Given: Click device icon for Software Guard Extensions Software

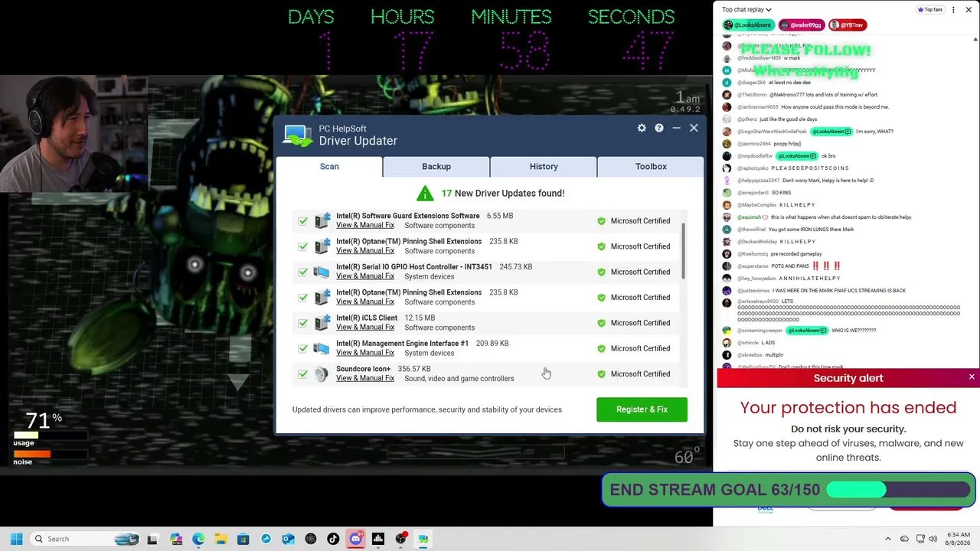Looking at the screenshot, I should (322, 221).
